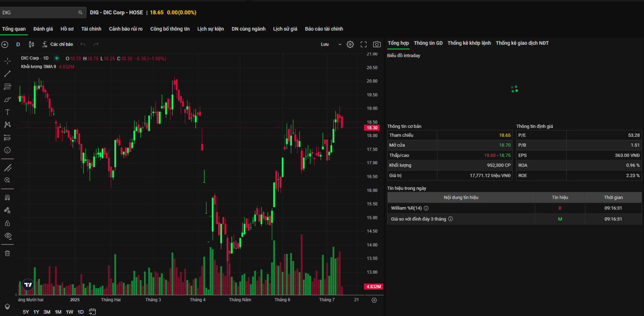Set chart range to 1D
This screenshot has height=316, width=644.
80,312
